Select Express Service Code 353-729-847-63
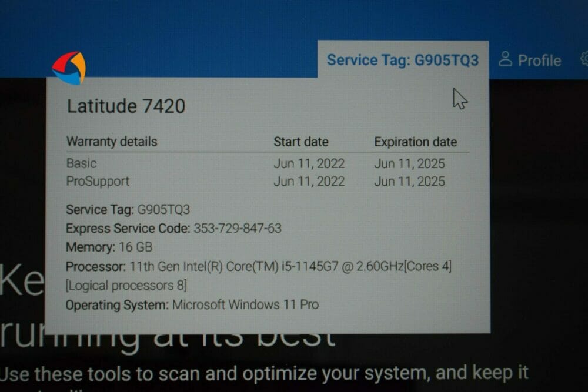The width and height of the screenshot is (588, 392). [173, 228]
